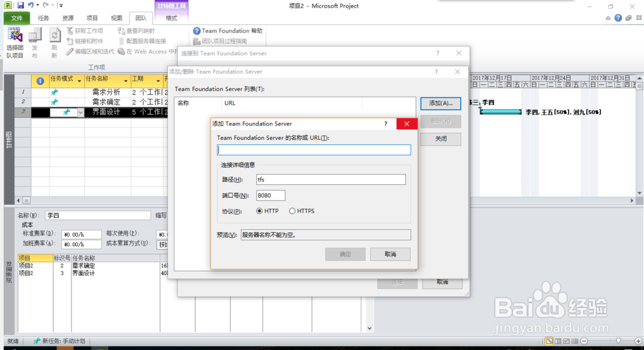Switch to the 格式 ribbon tab
This screenshot has height=350, width=644.
tap(171, 18)
